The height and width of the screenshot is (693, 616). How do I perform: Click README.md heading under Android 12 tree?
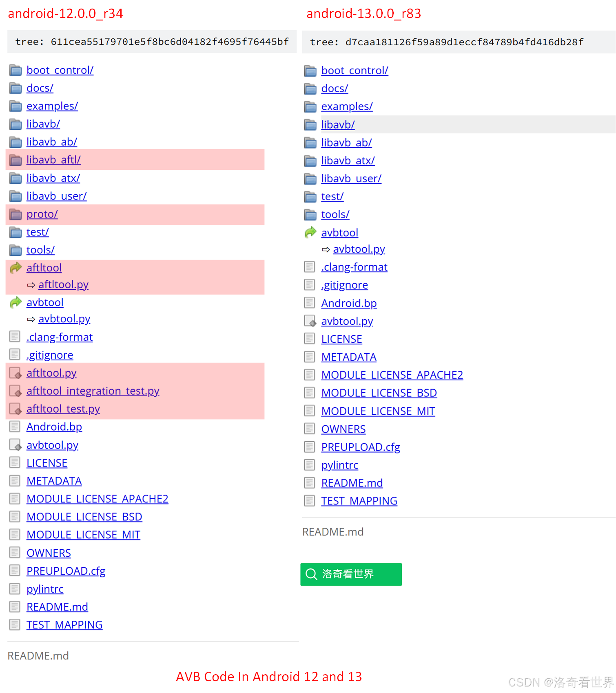[x=38, y=656]
